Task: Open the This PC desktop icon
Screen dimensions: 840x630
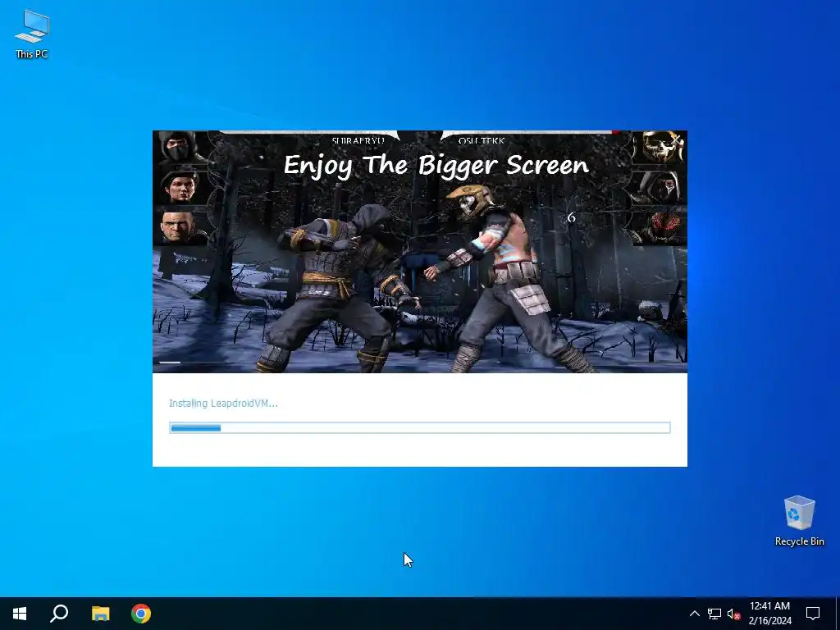Action: tap(32, 34)
